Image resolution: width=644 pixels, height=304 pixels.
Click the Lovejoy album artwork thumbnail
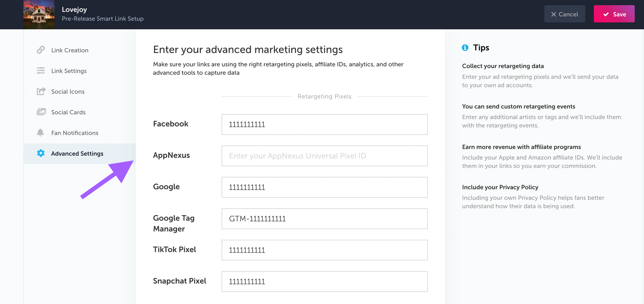coord(39,14)
